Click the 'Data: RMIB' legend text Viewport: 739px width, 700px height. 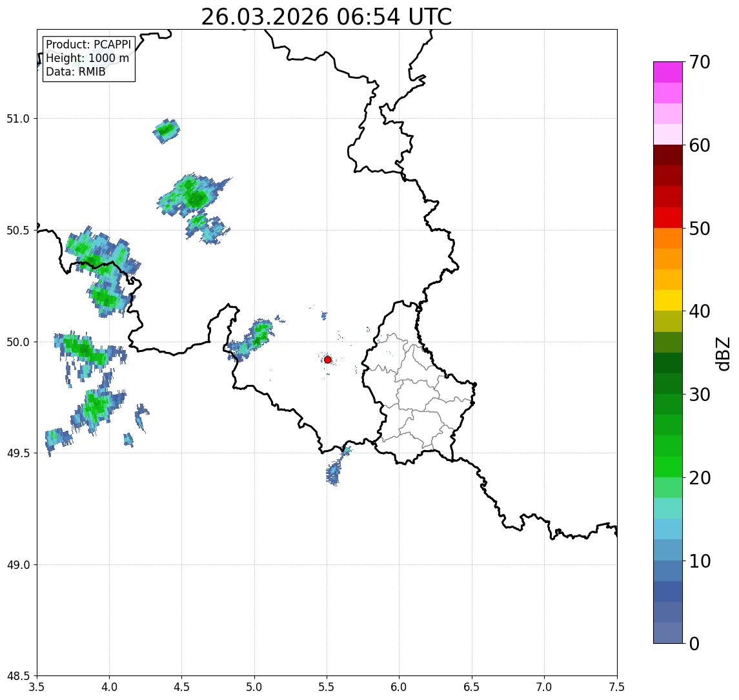[x=76, y=72]
